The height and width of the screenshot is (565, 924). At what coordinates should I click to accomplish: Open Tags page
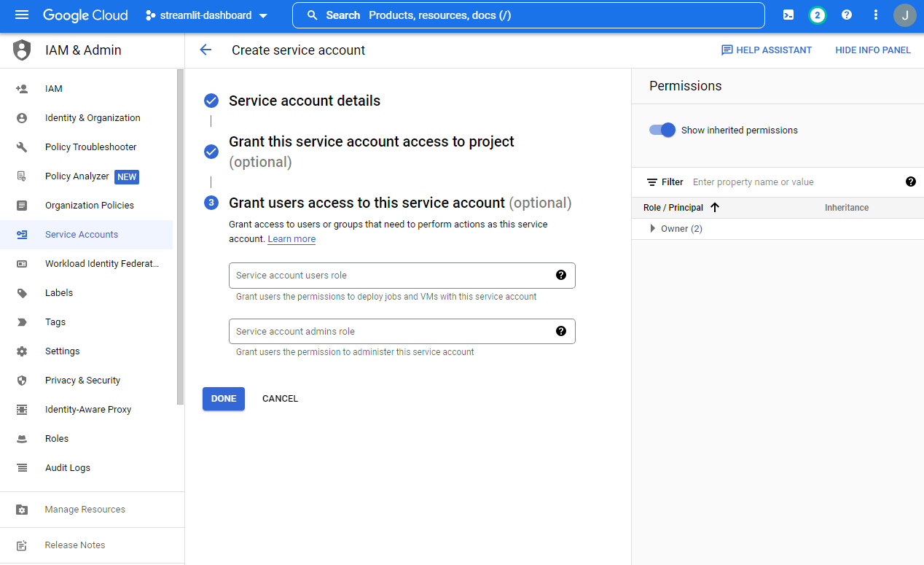point(87,322)
